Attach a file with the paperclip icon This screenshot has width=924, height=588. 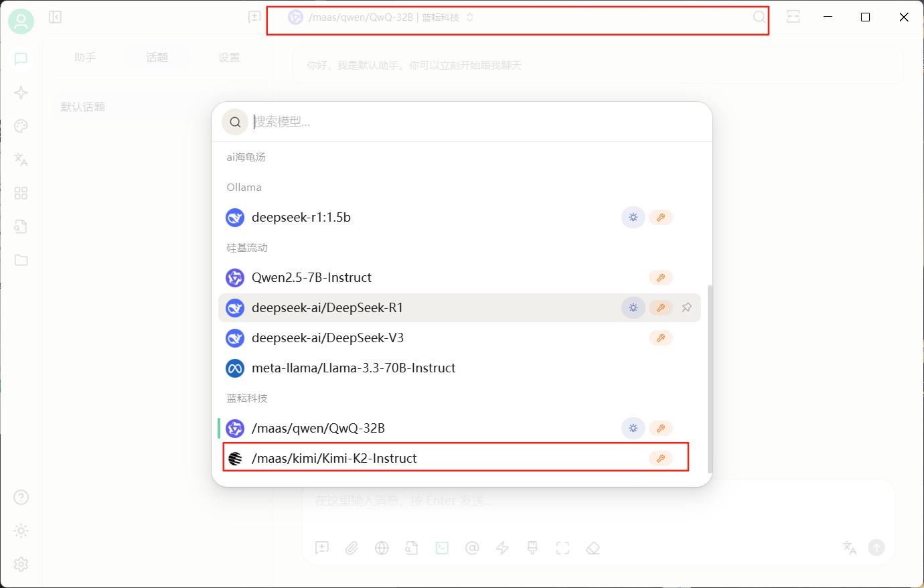pos(352,548)
